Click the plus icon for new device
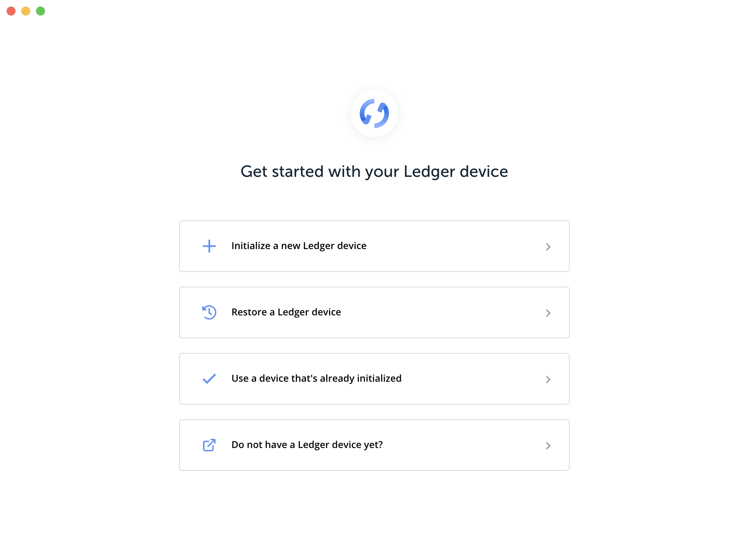748x560 pixels. coord(209,246)
